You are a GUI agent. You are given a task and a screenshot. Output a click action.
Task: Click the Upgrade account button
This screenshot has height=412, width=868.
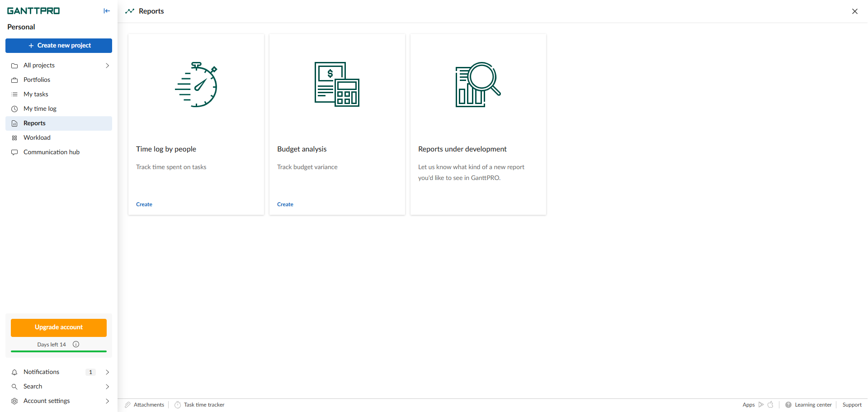pos(59,327)
